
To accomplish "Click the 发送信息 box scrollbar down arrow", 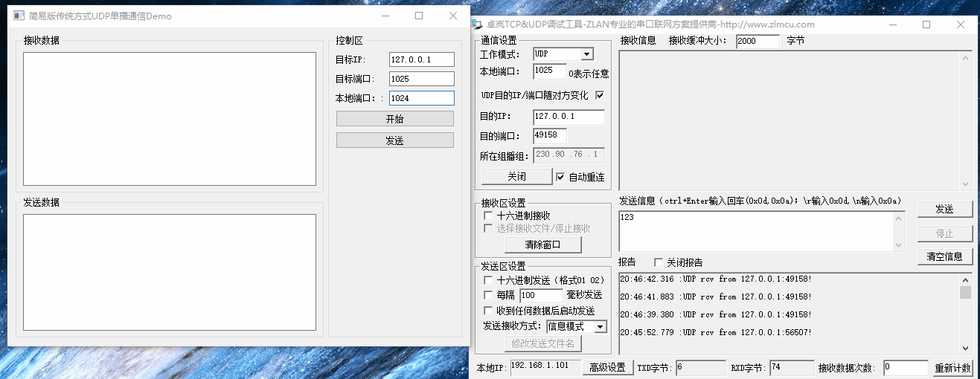I will [898, 245].
